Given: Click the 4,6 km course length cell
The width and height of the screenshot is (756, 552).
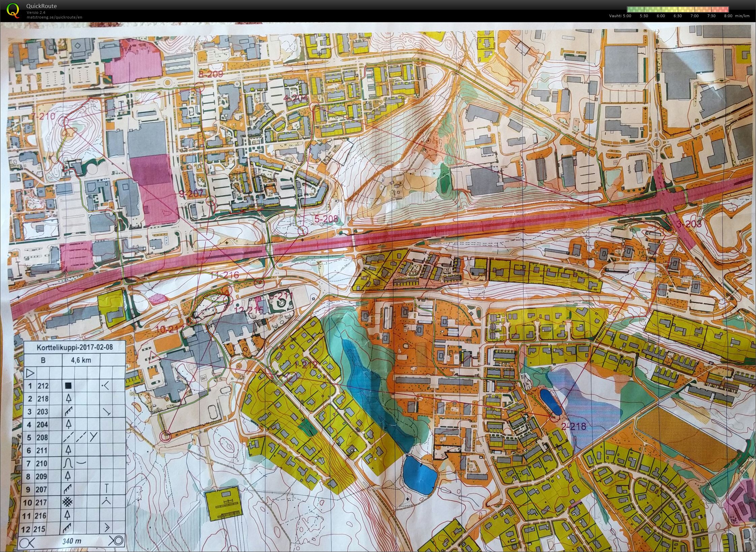Looking at the screenshot, I should [x=81, y=360].
